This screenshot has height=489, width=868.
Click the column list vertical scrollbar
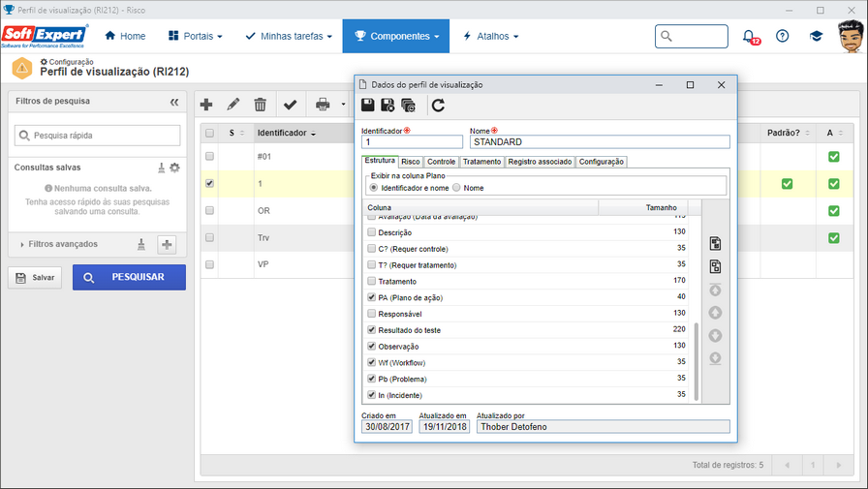696,362
